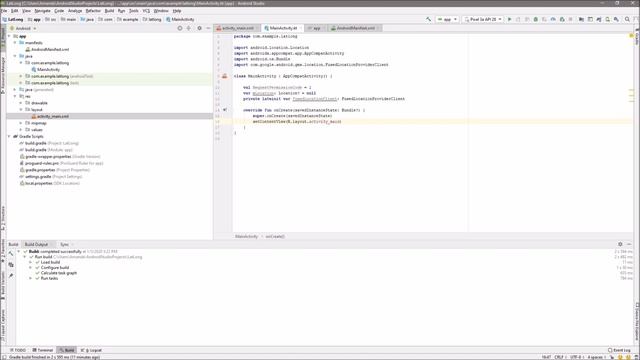
Task: Collapse the Gradle Scripts node
Action: [9, 136]
